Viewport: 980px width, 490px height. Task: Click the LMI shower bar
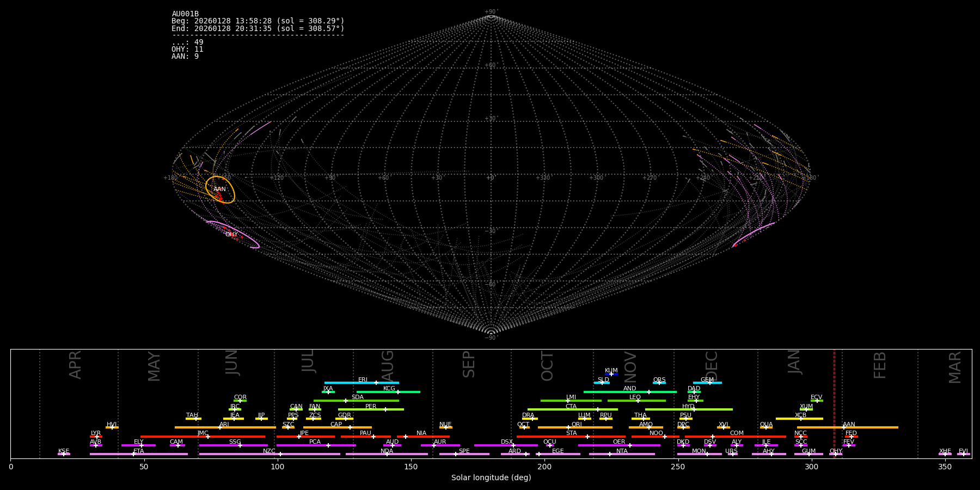[571, 401]
